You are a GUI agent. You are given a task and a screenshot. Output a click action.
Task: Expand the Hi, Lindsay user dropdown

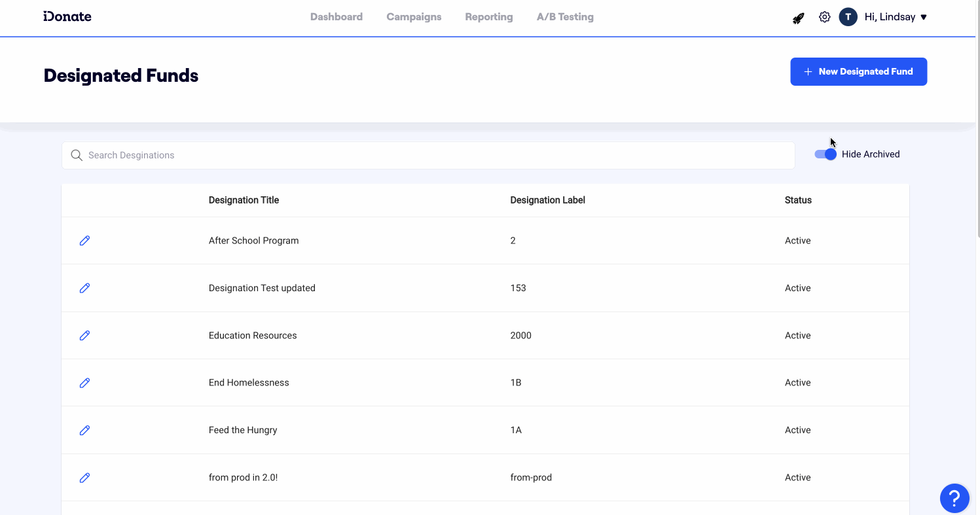tap(895, 17)
